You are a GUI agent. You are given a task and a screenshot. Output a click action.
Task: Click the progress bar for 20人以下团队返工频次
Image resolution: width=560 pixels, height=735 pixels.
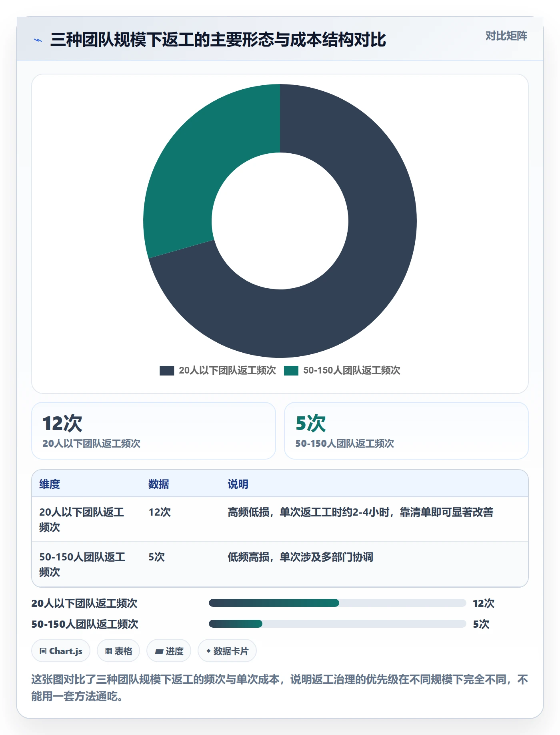point(337,603)
